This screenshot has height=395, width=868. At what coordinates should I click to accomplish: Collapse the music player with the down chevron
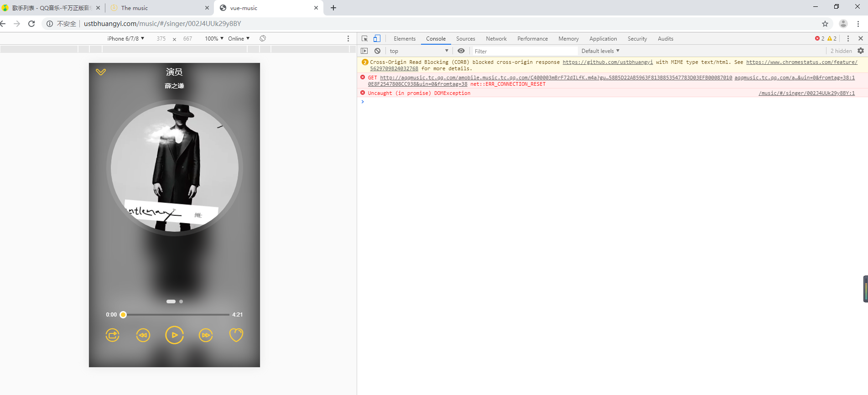pos(101,72)
